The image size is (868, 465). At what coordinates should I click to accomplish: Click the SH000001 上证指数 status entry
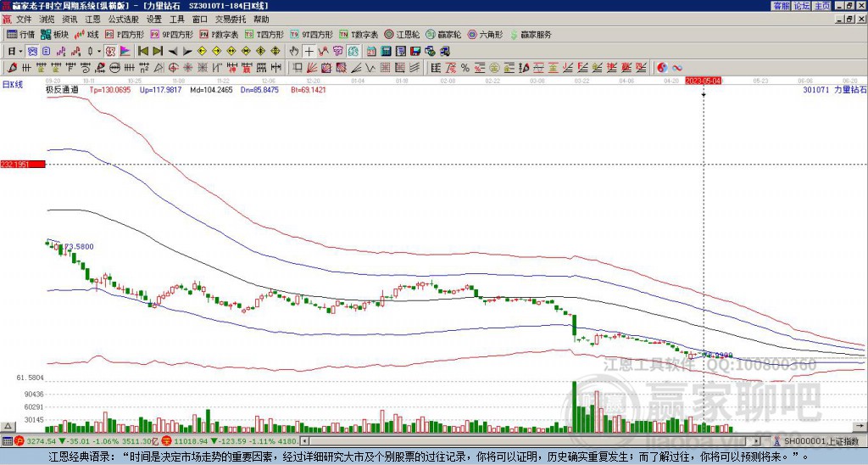coord(821,441)
